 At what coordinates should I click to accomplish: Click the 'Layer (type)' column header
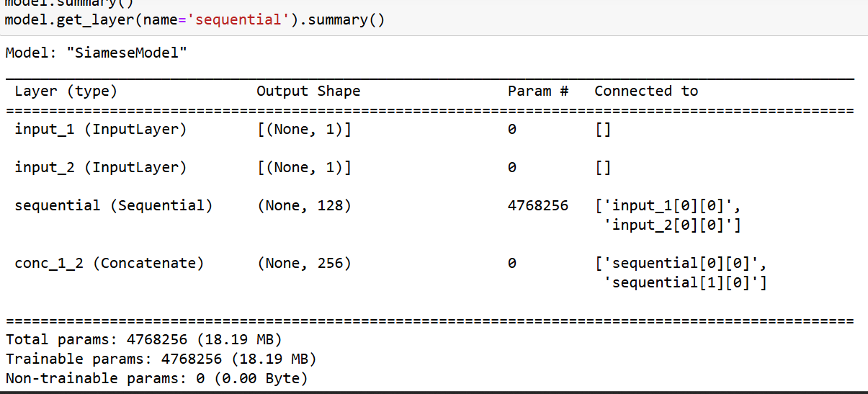click(66, 91)
